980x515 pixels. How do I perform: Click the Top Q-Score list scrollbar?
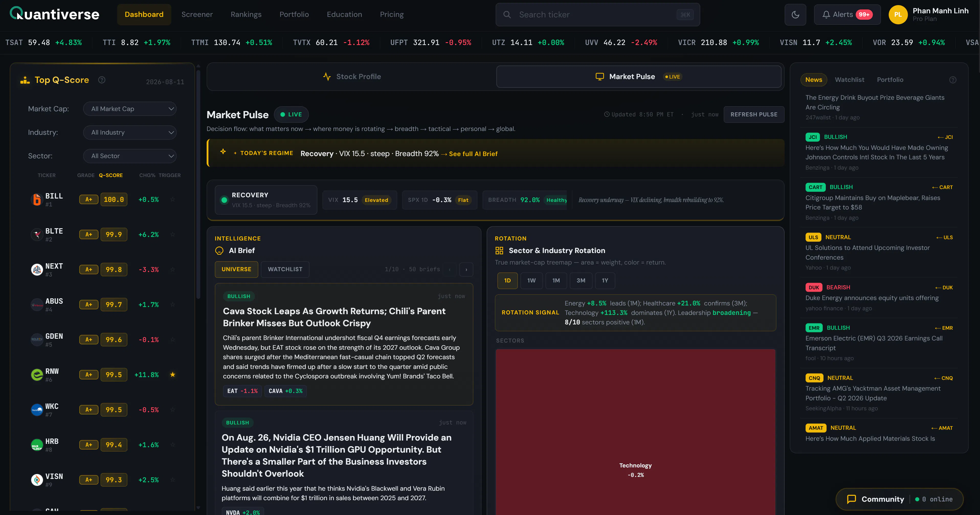point(198,185)
